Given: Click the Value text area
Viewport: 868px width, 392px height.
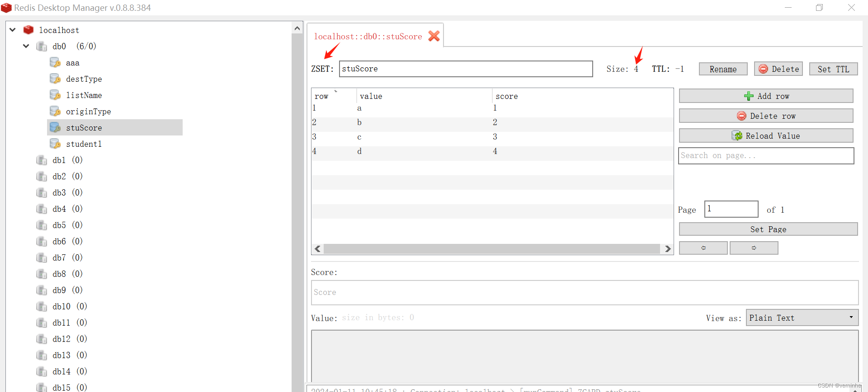Looking at the screenshot, I should [x=585, y=356].
